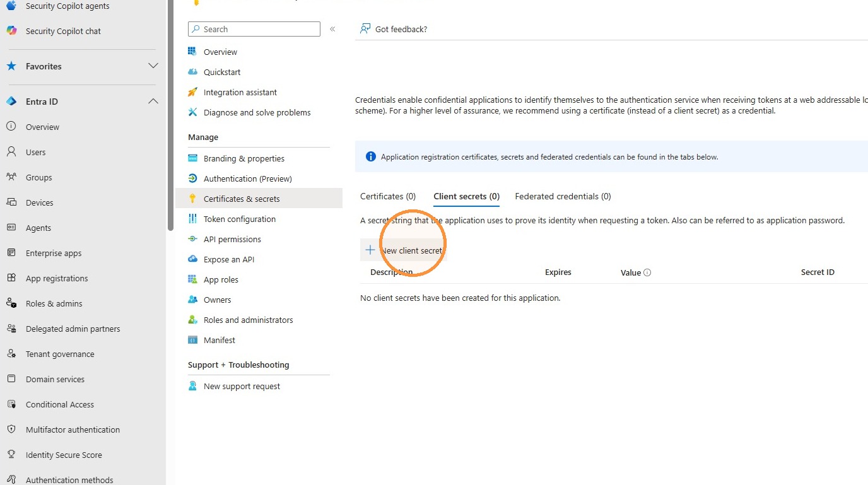Open Overview under Entra ID
Screen dimensions: 868x485
[x=42, y=127]
